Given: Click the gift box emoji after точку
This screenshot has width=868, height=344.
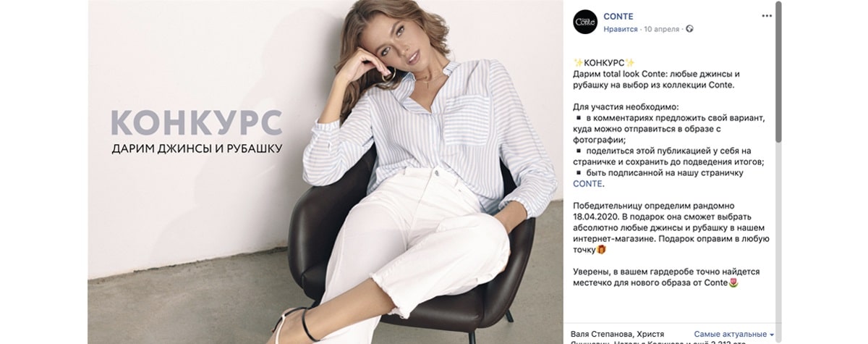Looking at the screenshot, I should point(601,250).
